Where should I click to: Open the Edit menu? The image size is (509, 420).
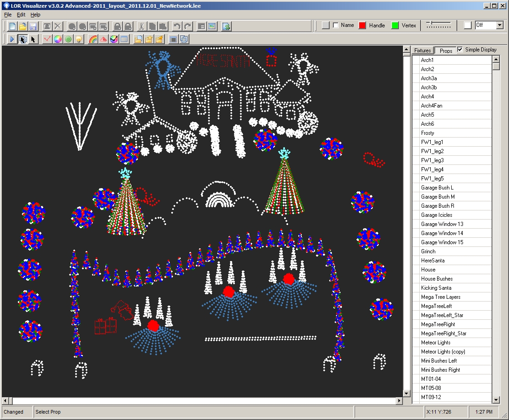point(21,15)
